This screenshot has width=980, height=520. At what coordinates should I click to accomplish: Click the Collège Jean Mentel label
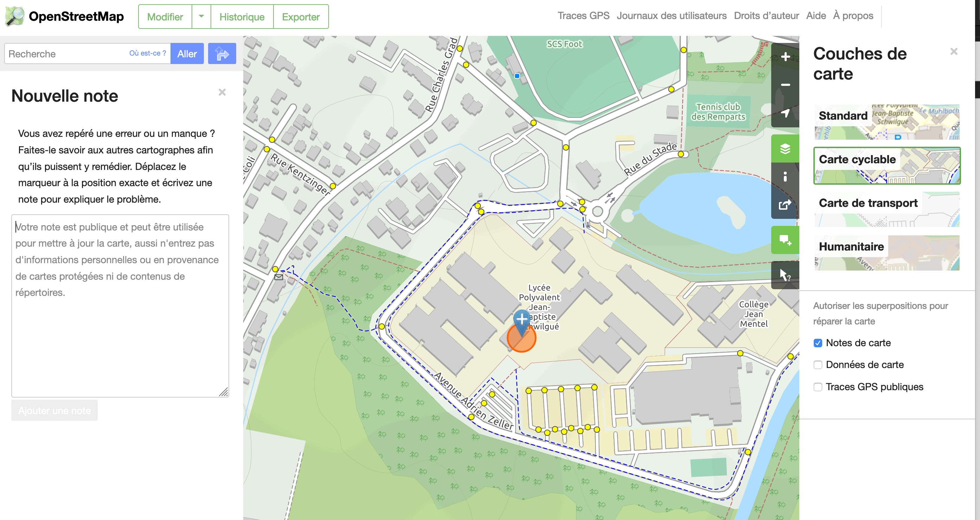click(x=754, y=314)
